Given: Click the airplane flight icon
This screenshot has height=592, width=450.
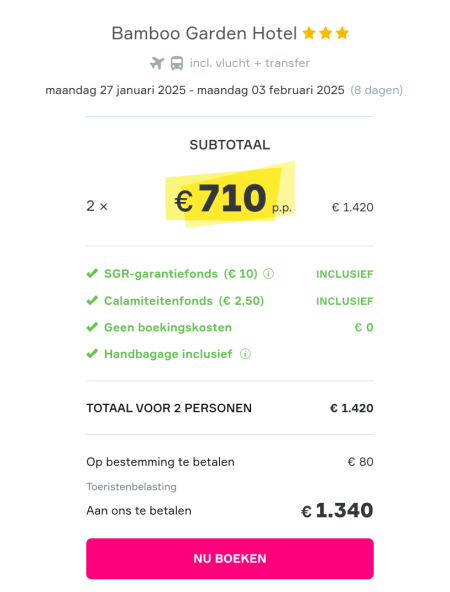Looking at the screenshot, I should pyautogui.click(x=157, y=63).
